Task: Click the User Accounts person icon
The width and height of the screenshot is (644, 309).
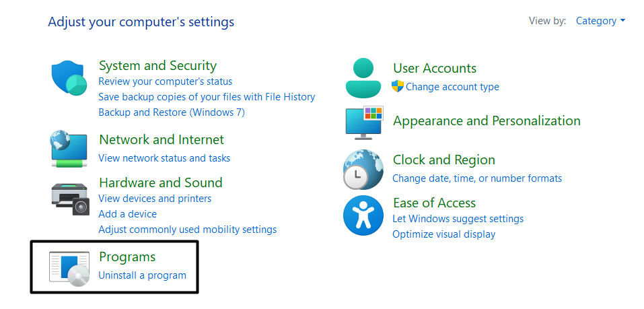Action: click(x=363, y=77)
